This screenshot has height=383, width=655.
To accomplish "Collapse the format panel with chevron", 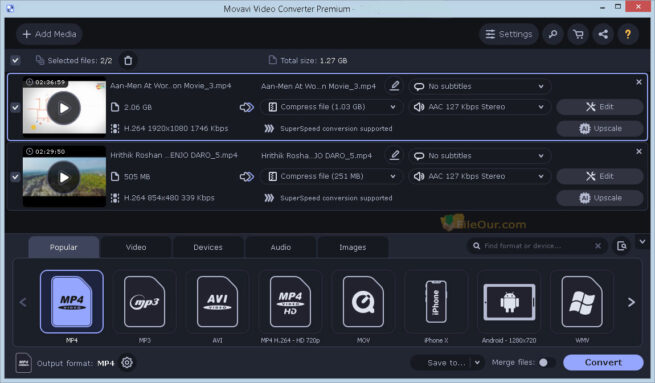I will [x=642, y=241].
